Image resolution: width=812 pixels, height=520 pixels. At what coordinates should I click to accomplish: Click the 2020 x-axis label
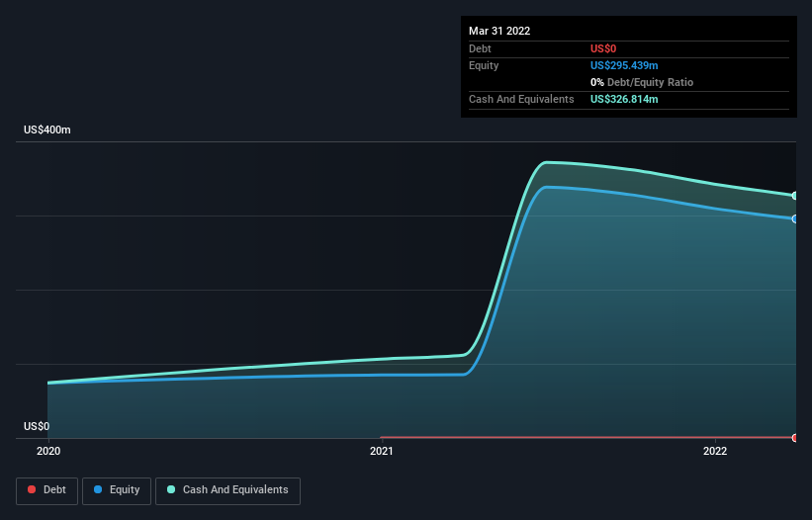pyautogui.click(x=48, y=451)
